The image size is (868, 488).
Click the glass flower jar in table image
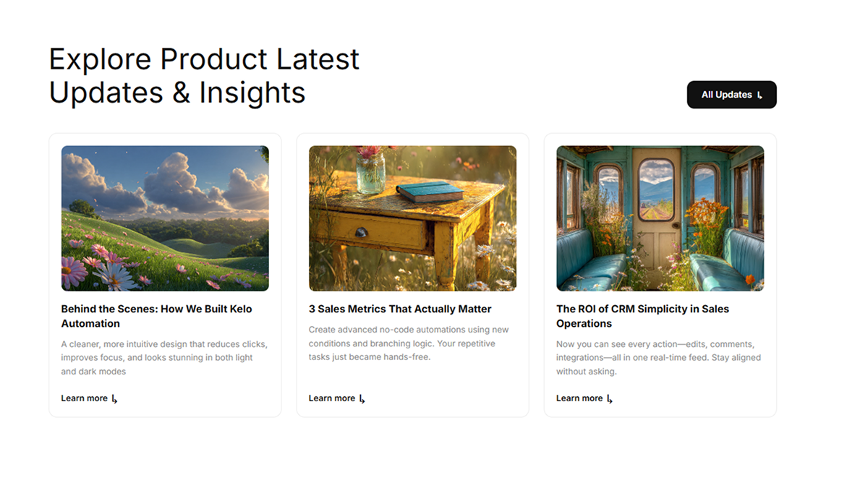(371, 172)
